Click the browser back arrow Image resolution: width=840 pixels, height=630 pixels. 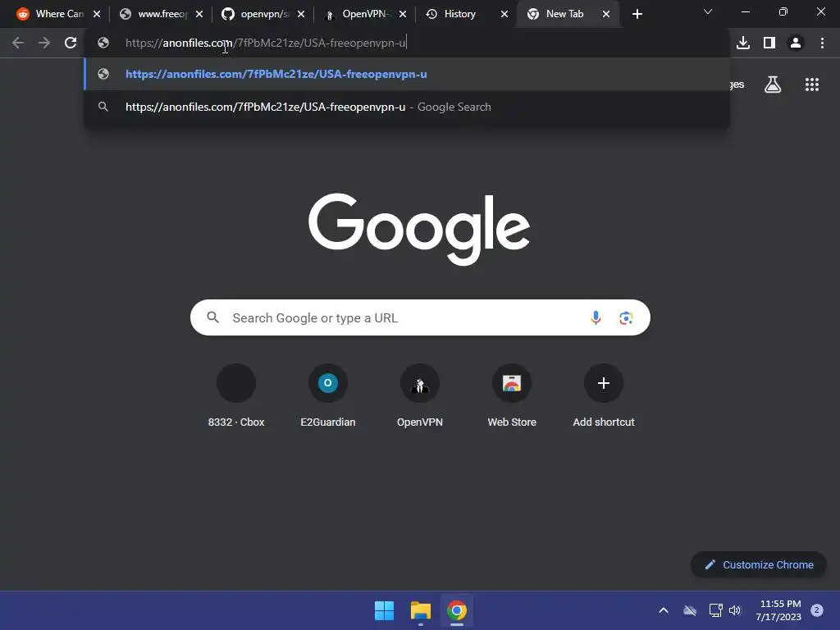point(18,43)
